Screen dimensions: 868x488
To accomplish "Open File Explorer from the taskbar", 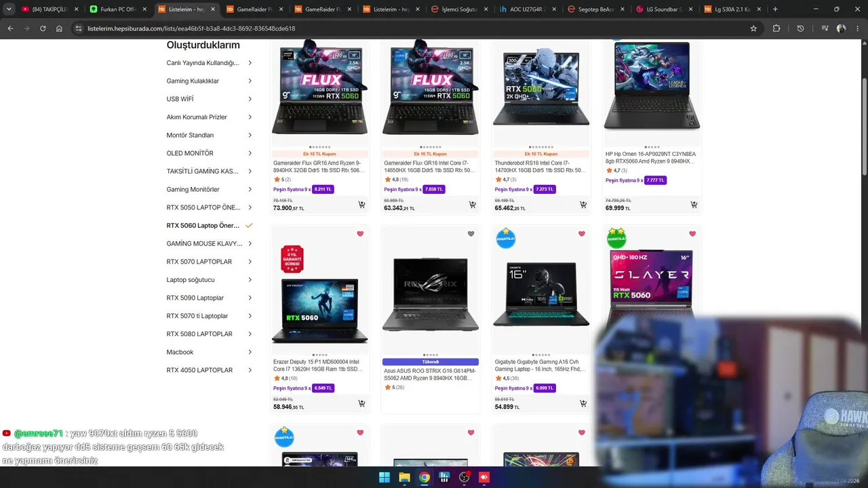I will point(404,477).
